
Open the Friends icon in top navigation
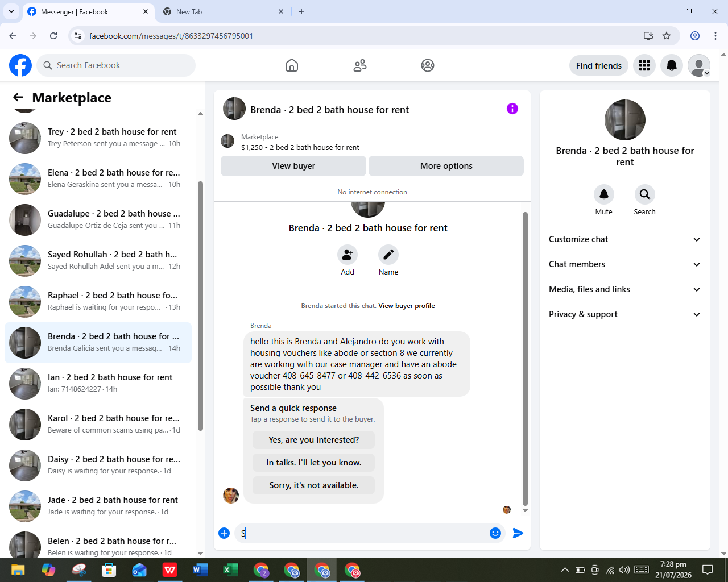(x=360, y=65)
